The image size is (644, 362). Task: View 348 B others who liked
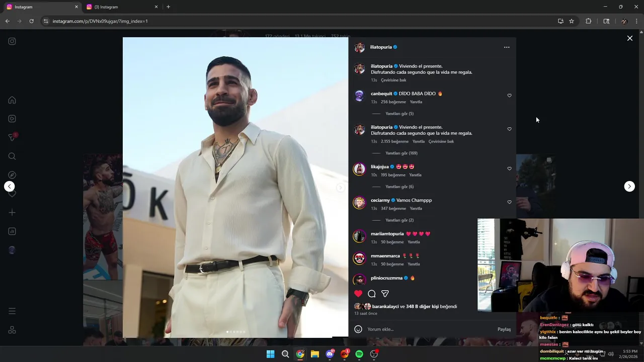tap(422, 307)
